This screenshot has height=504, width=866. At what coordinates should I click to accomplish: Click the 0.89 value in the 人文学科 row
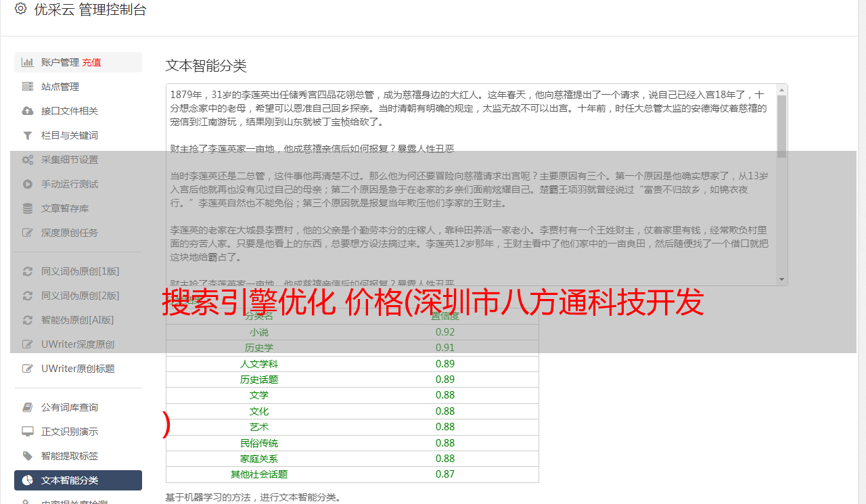click(x=445, y=364)
